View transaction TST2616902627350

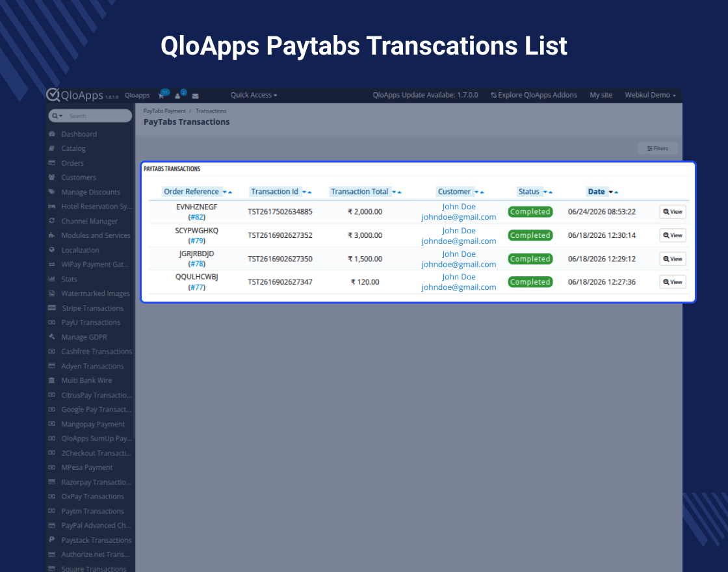[672, 259]
